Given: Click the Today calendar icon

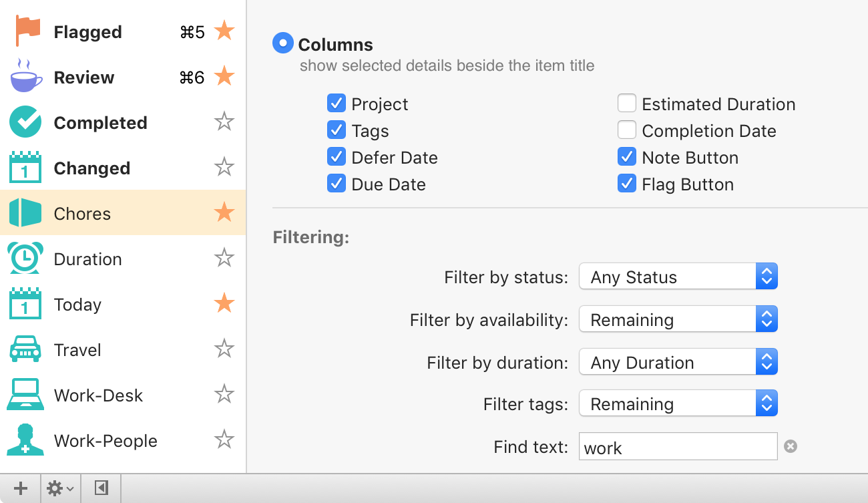Looking at the screenshot, I should pyautogui.click(x=26, y=304).
